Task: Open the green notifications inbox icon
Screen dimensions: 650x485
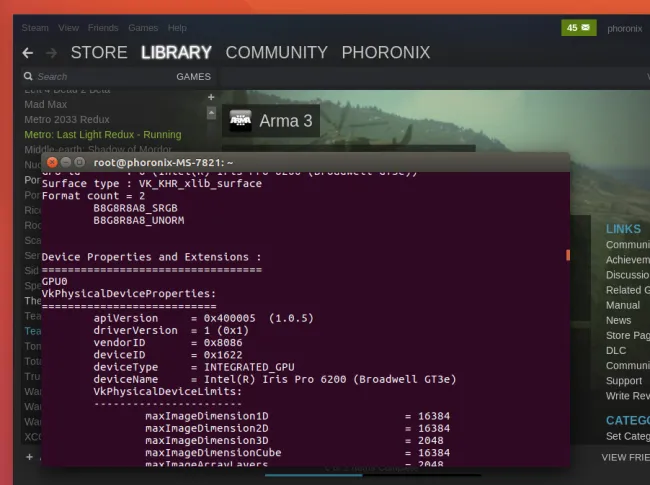Action: 579,28
